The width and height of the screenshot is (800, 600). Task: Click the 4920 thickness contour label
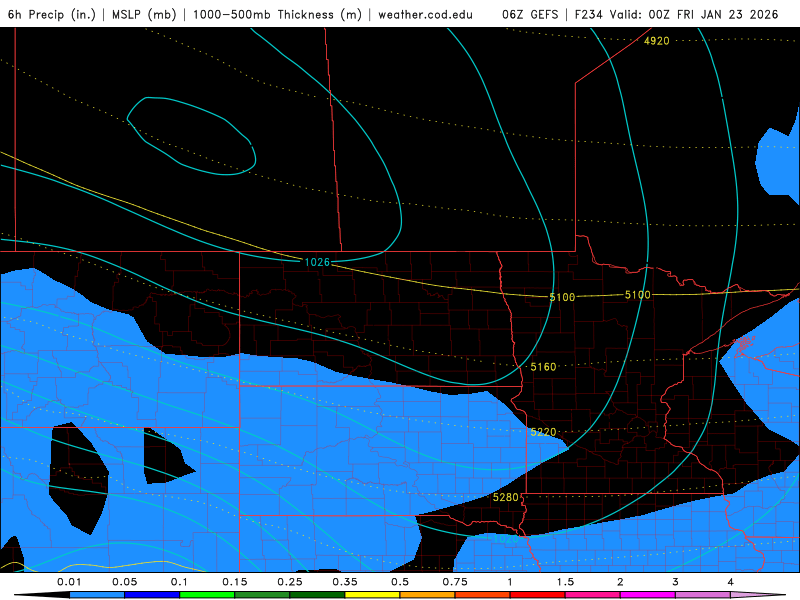(657, 41)
